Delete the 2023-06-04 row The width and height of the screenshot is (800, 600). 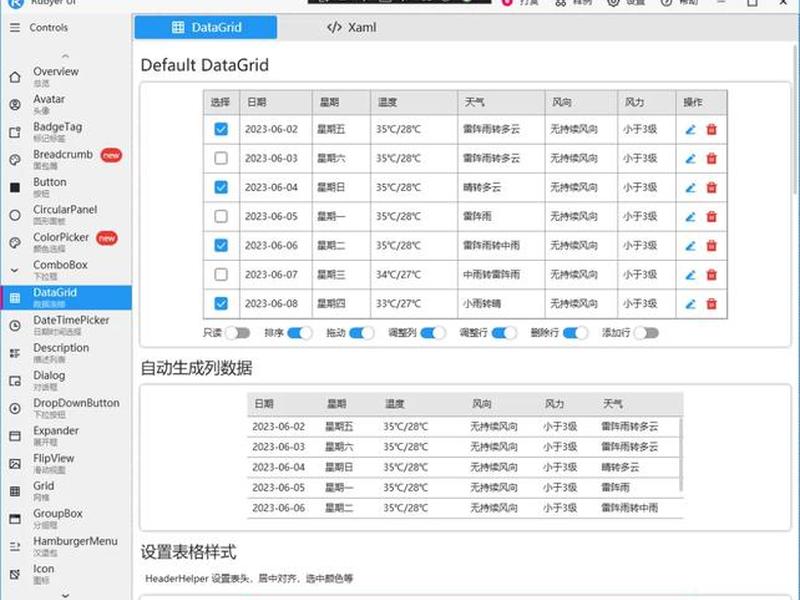pos(711,188)
